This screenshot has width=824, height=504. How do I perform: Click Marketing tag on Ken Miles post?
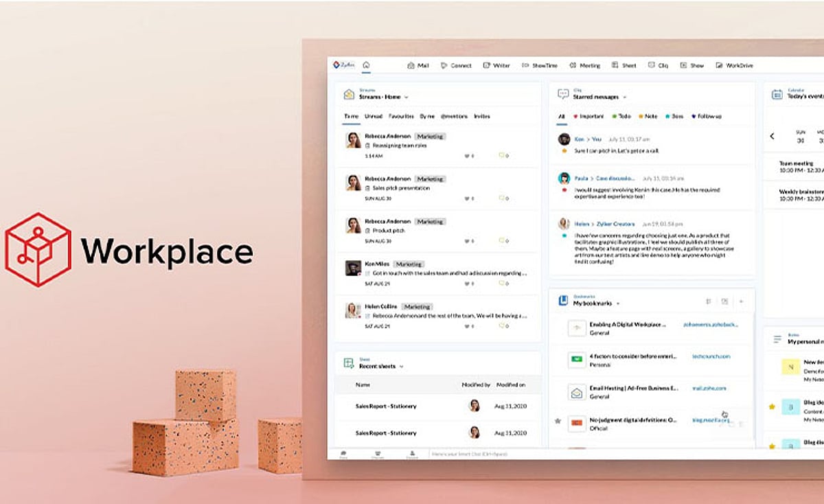pyautogui.click(x=409, y=264)
